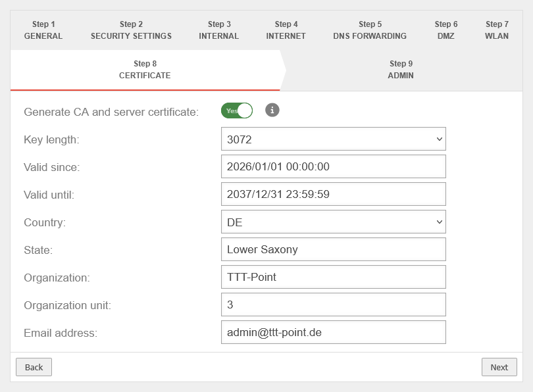Open Step 6 DMZ tab
533x392 pixels.
tap(446, 30)
